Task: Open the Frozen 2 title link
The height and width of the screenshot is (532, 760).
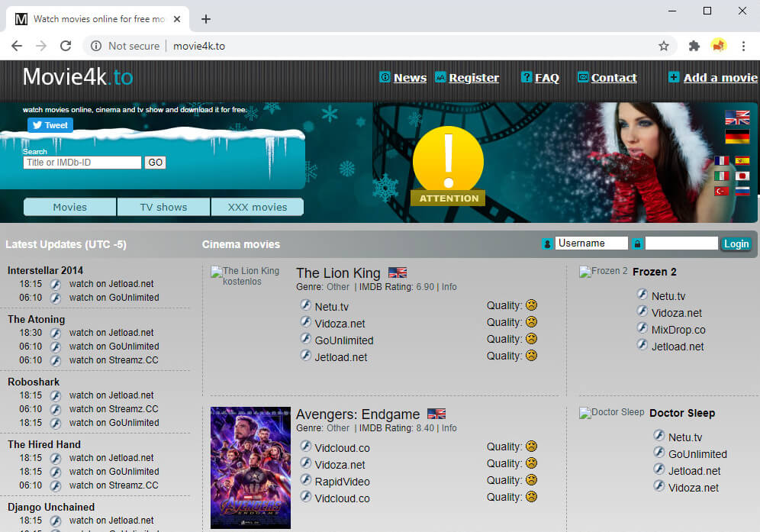Action: [655, 272]
